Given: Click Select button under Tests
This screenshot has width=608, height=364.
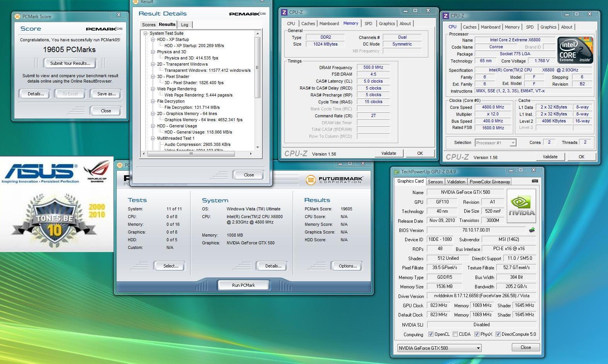Looking at the screenshot, I should tap(170, 266).
